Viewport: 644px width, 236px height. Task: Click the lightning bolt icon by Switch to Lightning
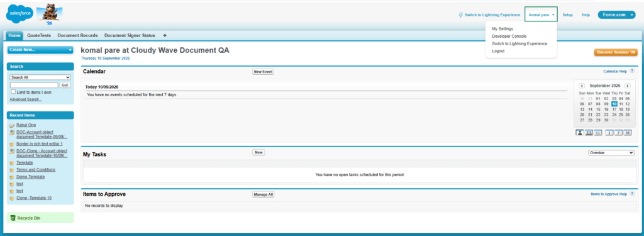tap(461, 15)
